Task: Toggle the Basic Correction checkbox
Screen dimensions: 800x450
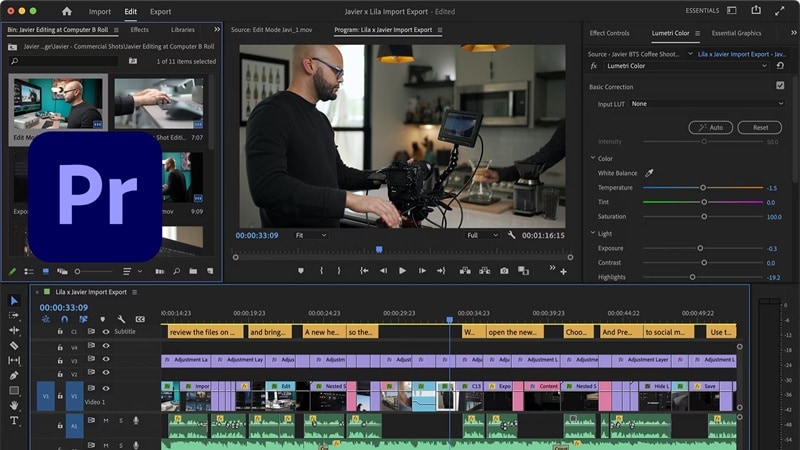Action: 780,86
